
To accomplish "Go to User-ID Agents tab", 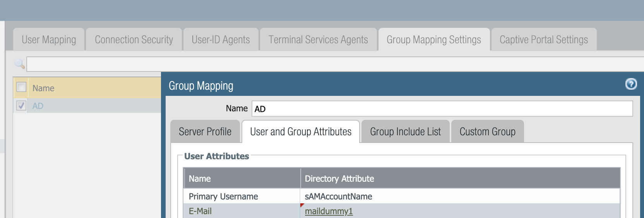I will [x=221, y=39].
